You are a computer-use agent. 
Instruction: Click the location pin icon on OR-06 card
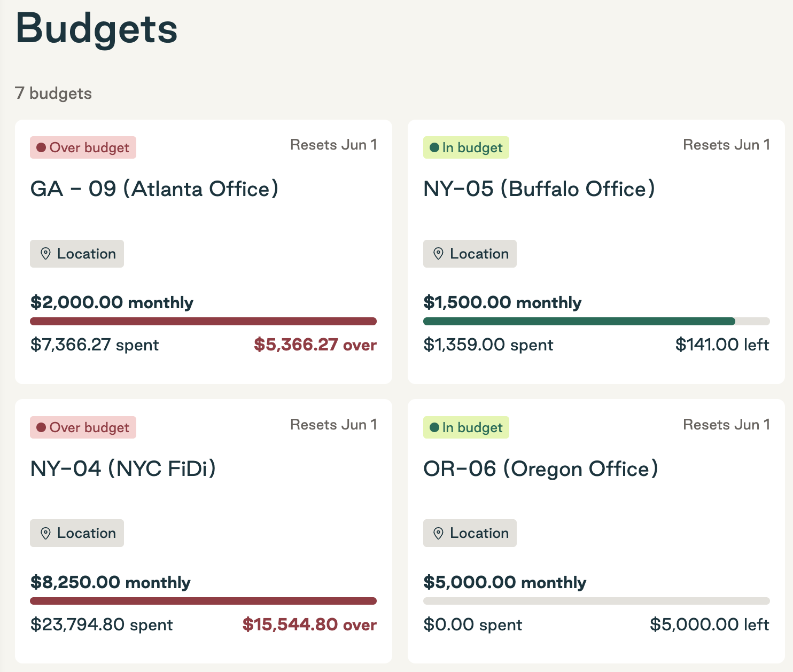click(438, 533)
